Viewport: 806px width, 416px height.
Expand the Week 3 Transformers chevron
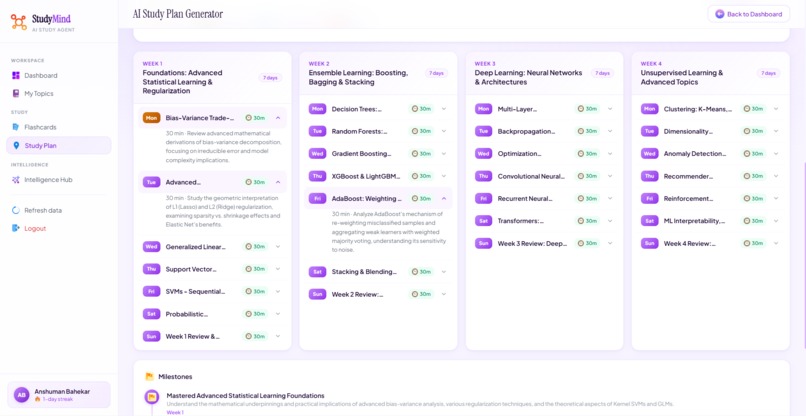(x=610, y=221)
